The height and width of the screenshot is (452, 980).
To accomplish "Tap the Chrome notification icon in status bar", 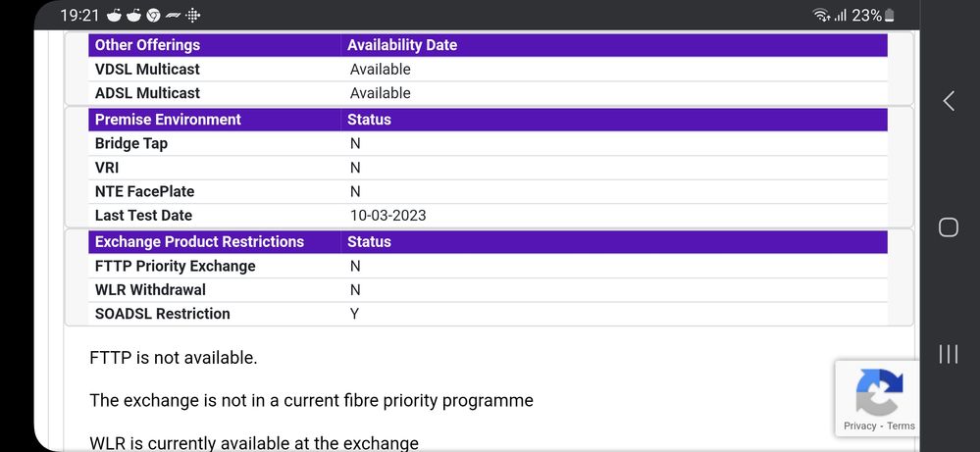I will coord(153,15).
